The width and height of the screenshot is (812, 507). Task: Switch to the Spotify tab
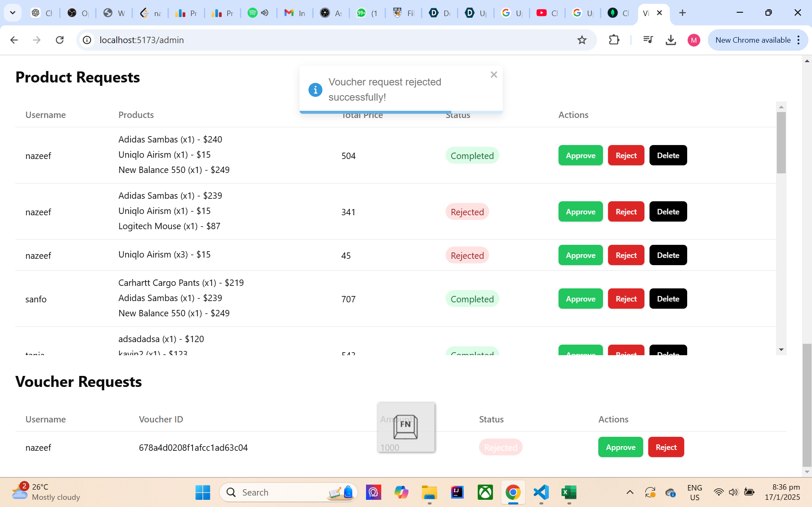(258, 13)
